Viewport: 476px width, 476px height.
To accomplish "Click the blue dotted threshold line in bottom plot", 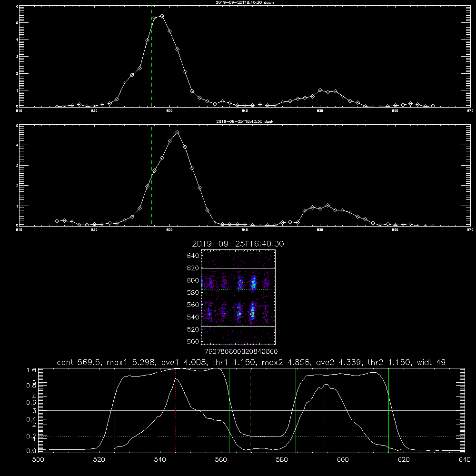I will coord(251,436).
